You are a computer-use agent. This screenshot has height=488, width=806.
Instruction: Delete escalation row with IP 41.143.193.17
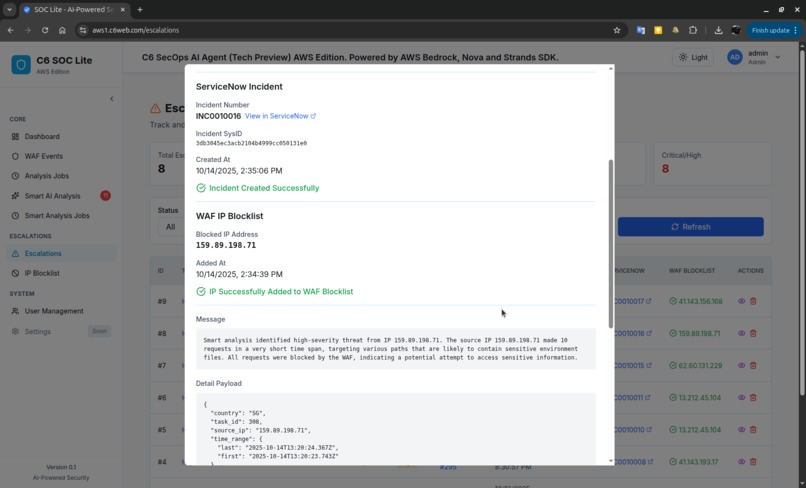pyautogui.click(x=753, y=462)
